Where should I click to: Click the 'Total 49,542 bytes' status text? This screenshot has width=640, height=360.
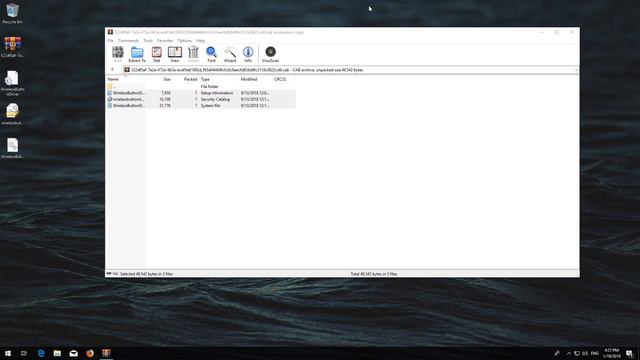coord(373,274)
